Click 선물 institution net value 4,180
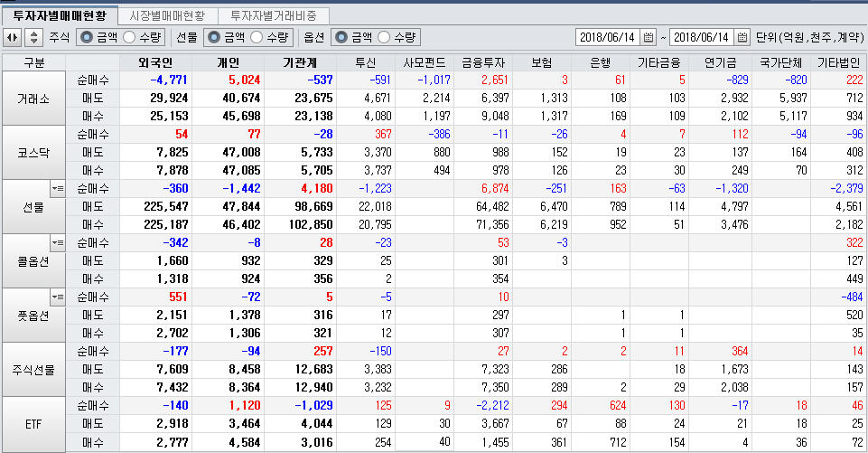This screenshot has height=453, width=868. coord(317,188)
